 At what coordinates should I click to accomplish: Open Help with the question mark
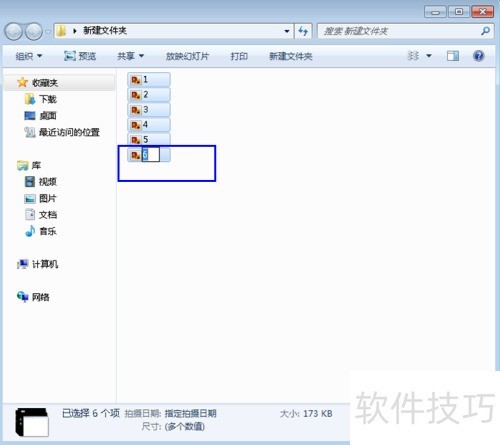click(x=478, y=56)
